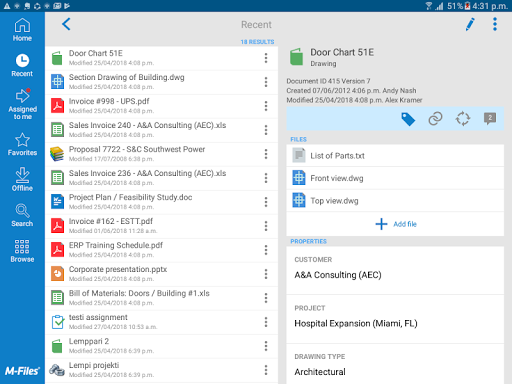Tap the workflow cycle icon

463,119
